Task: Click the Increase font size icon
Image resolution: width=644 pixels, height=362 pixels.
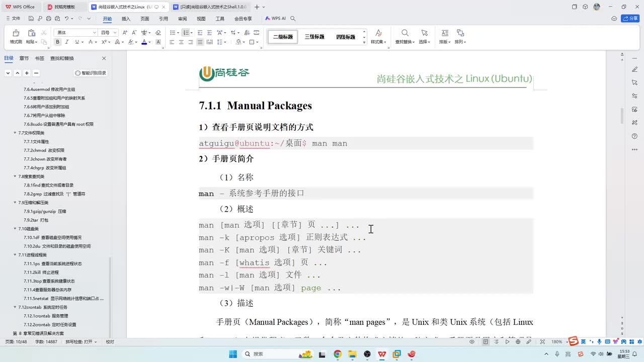Action: 125,32
